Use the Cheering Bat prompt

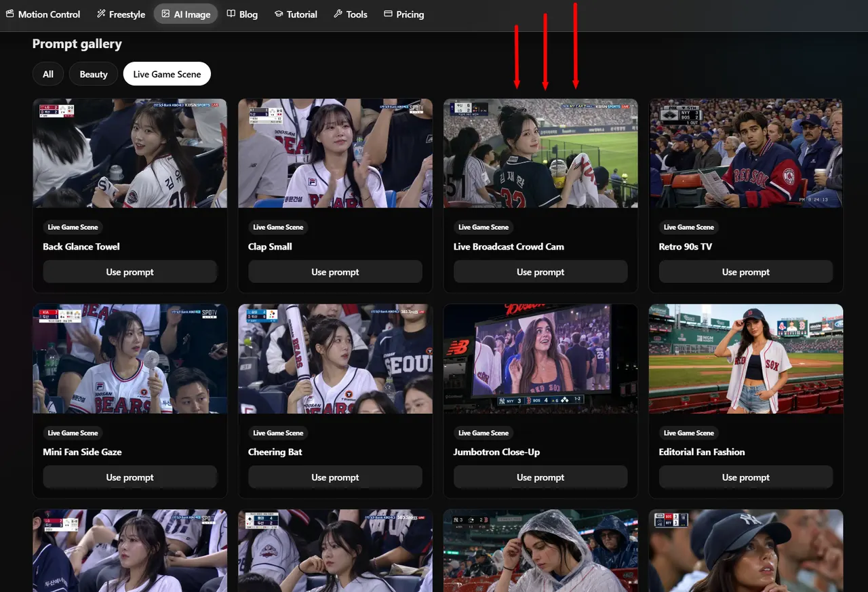tap(335, 477)
